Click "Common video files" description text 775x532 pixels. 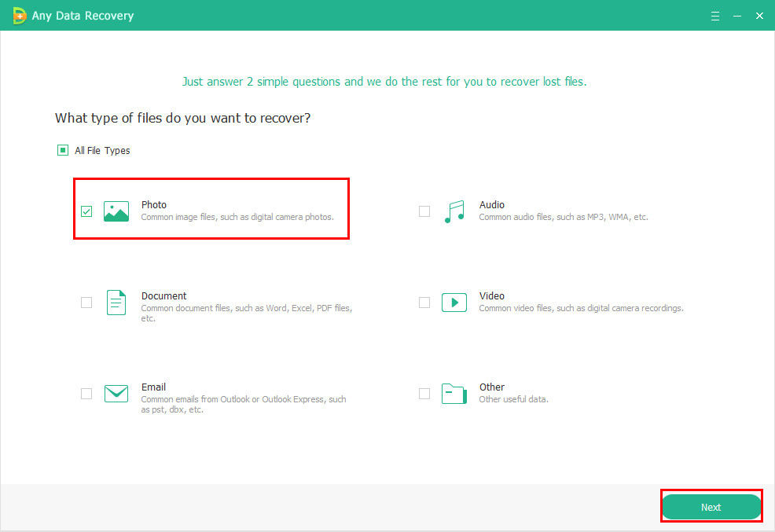tap(582, 308)
